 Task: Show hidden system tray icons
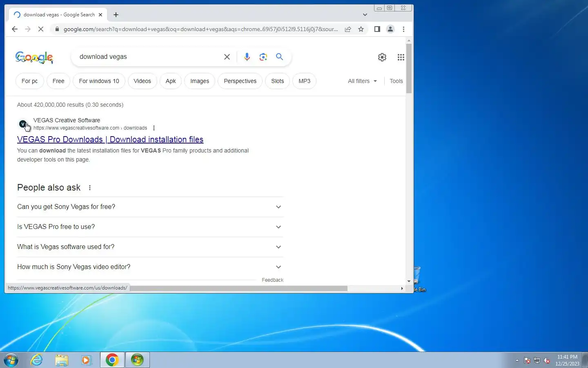pos(517,361)
